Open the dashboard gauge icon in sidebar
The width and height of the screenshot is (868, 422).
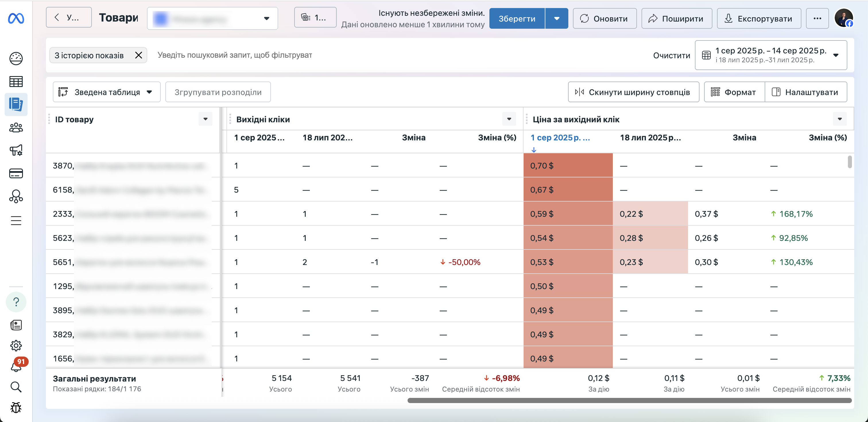(16, 58)
